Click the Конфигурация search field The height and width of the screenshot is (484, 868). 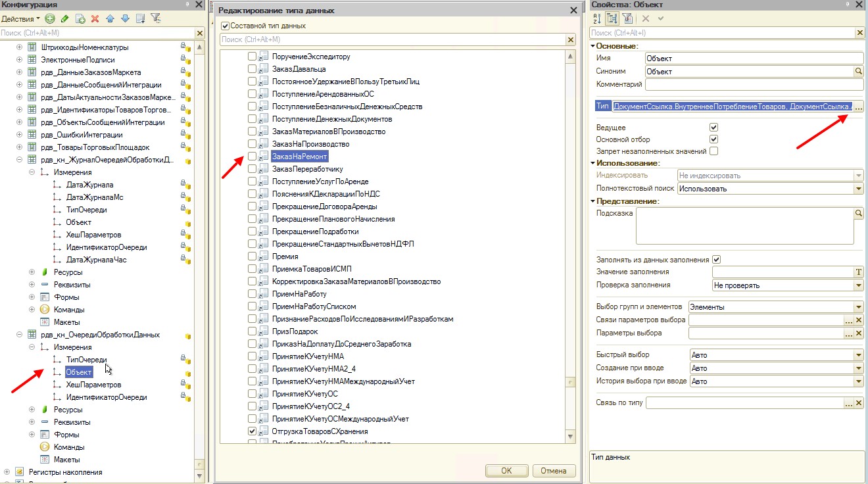[97, 33]
